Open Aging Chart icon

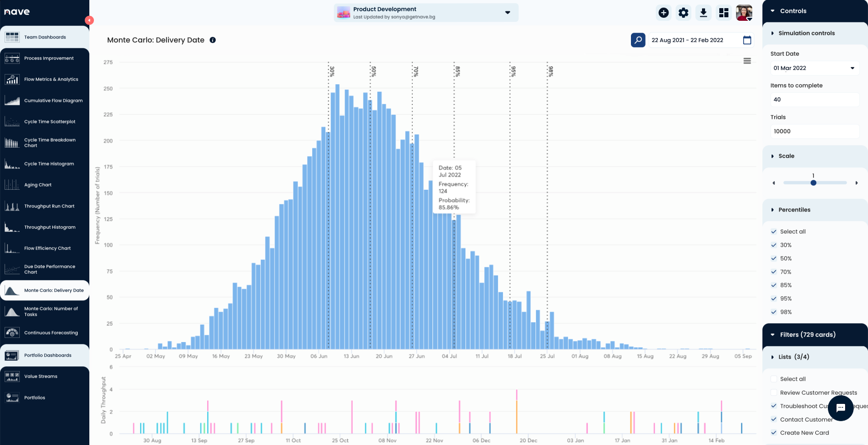coord(12,185)
